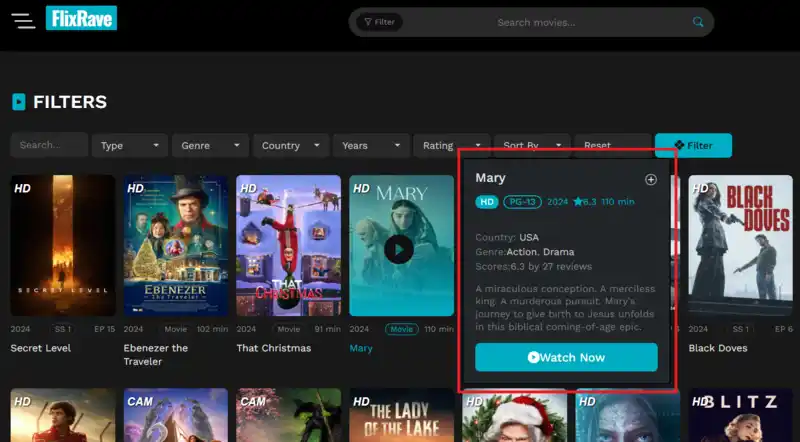Click the Watch Now button
Image resolution: width=800 pixels, height=442 pixels.
point(566,357)
